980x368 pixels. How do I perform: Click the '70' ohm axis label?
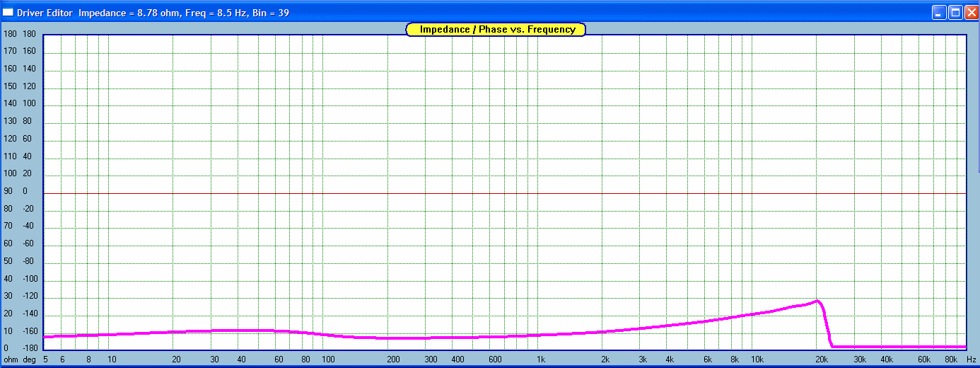[x=8, y=226]
